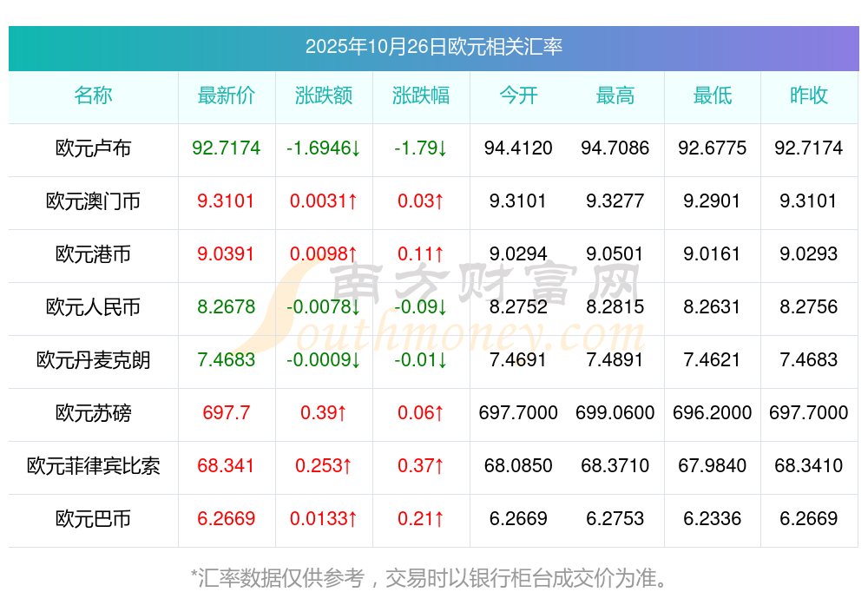Click latest price 697.7
Image resolution: width=868 pixels, height=605 pixels.
226,413
